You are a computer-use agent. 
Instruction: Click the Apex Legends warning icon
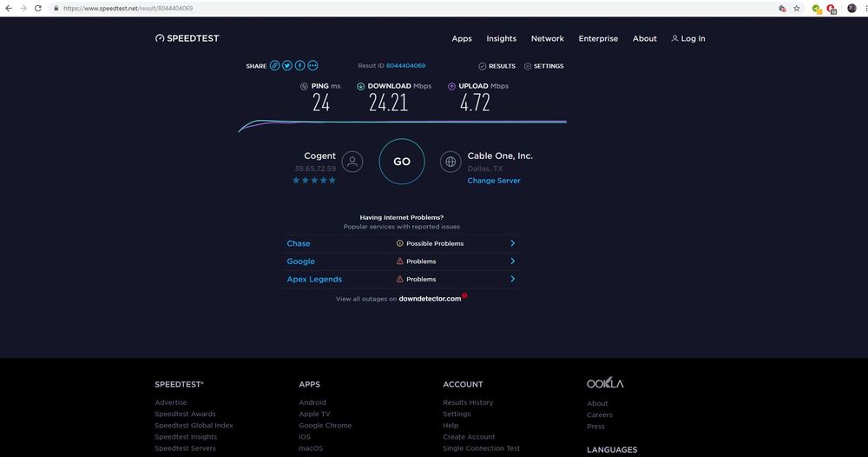point(399,279)
